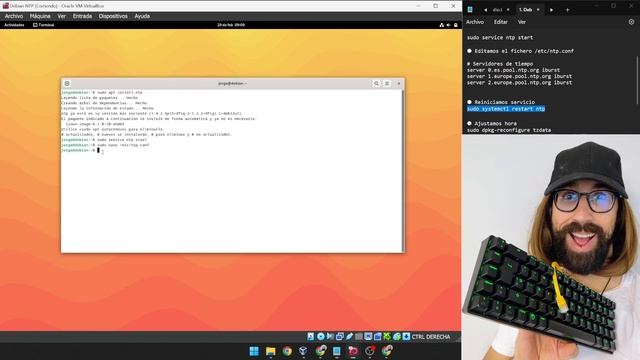Open the Editar menu in Notepad
This screenshot has height=360, width=640.
pyautogui.click(x=501, y=22)
